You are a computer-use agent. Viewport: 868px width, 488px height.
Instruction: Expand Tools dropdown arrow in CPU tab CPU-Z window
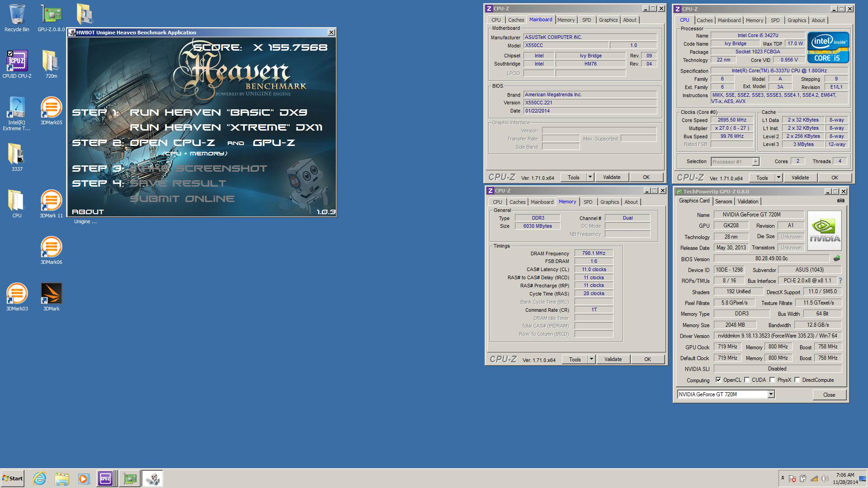click(x=778, y=178)
